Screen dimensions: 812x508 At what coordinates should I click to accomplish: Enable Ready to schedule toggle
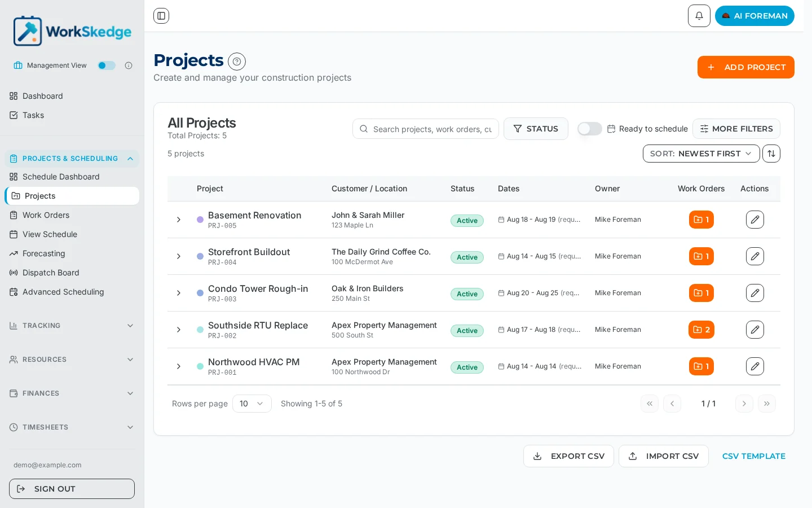590,129
